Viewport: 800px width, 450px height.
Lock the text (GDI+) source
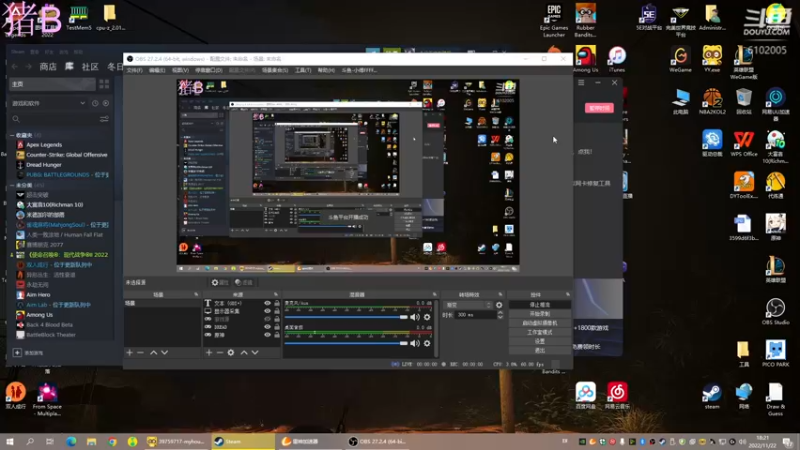(x=277, y=303)
